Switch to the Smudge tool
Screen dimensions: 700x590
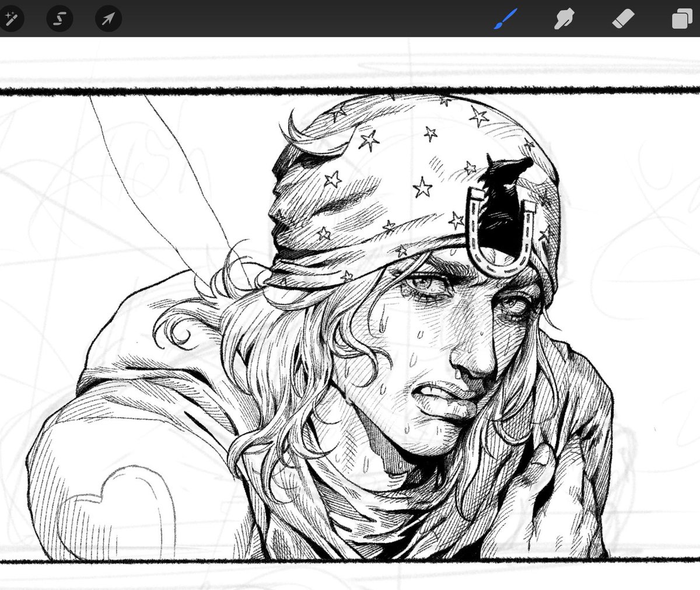563,20
